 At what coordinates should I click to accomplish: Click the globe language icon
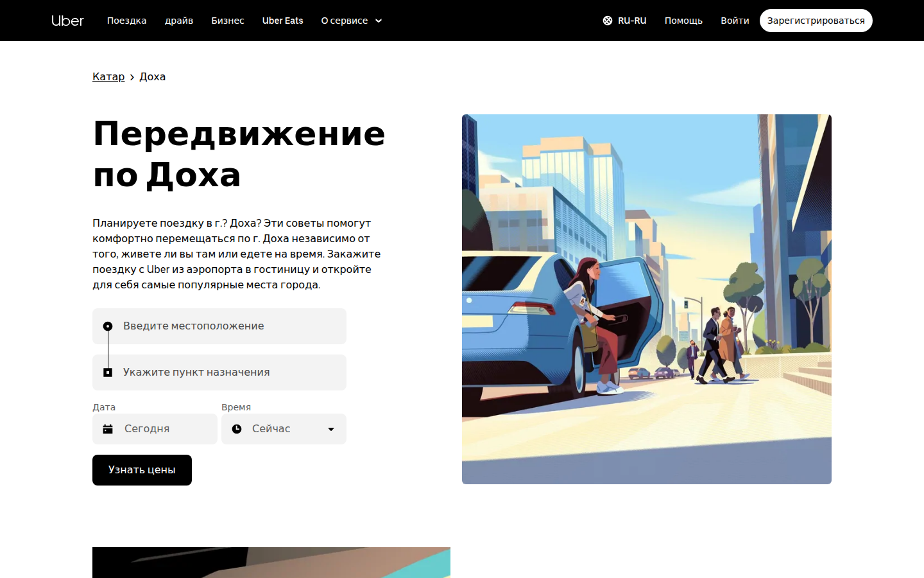point(608,21)
